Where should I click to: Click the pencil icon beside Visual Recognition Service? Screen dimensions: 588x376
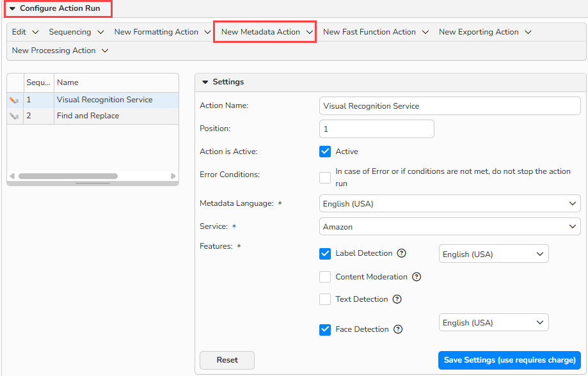click(x=14, y=100)
